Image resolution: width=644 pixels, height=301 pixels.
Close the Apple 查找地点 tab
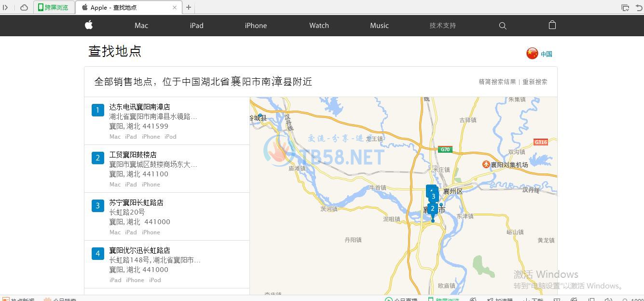[175, 7]
